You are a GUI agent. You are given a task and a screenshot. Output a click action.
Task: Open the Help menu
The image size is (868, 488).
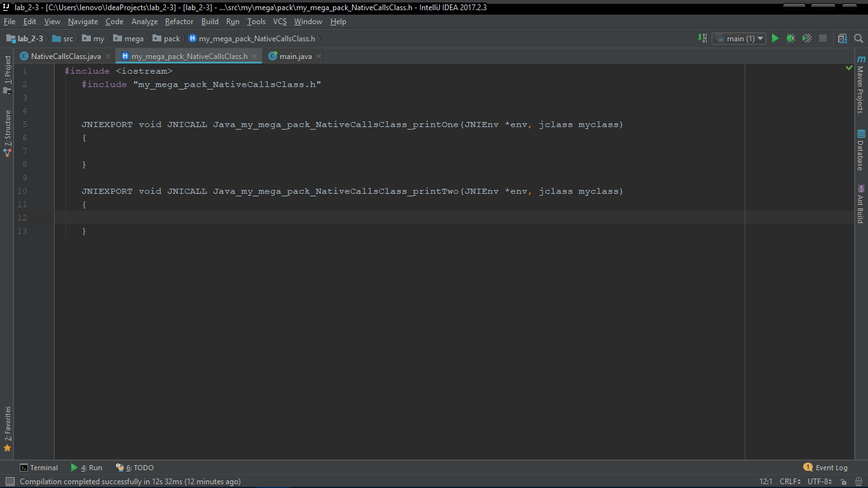[338, 22]
